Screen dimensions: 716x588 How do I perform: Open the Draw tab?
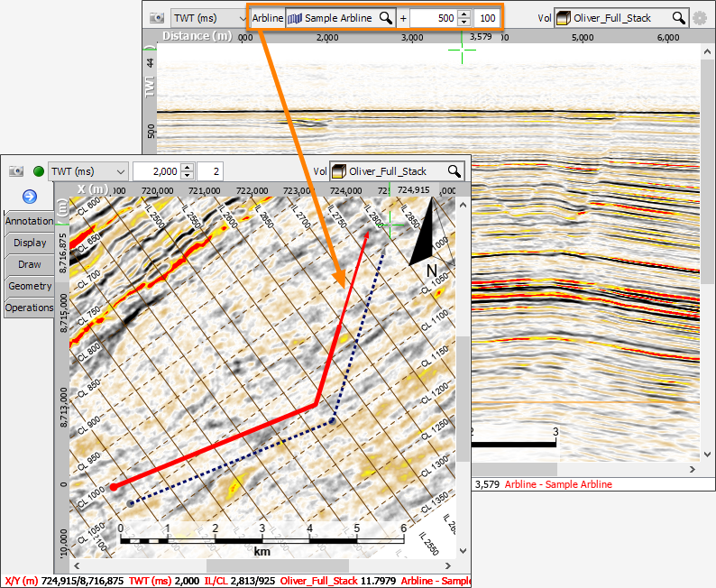[29, 265]
